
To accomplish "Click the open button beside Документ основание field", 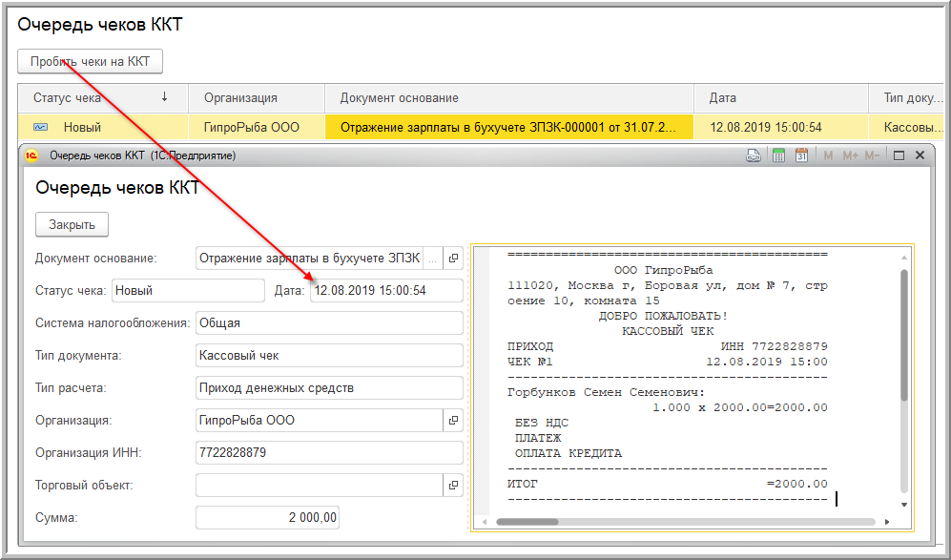I will tap(453, 258).
